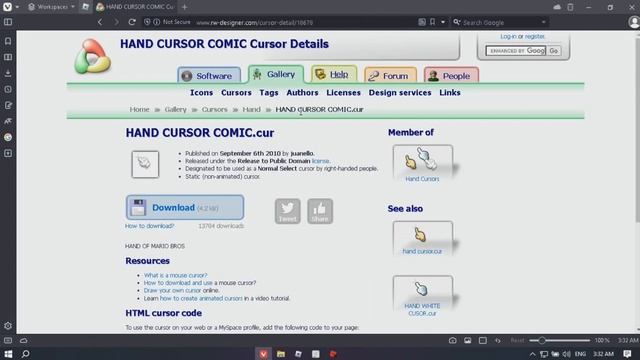Click the rw-designer site logo

[x=92, y=56]
